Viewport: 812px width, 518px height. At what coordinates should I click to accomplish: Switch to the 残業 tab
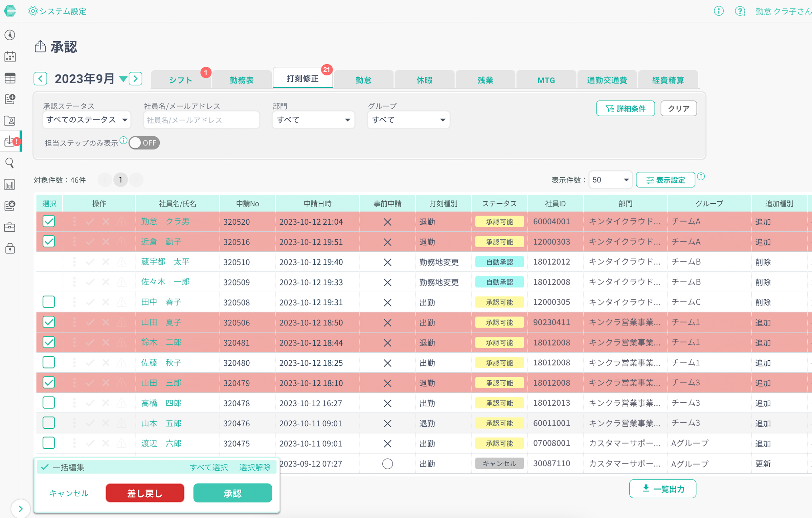coord(485,80)
